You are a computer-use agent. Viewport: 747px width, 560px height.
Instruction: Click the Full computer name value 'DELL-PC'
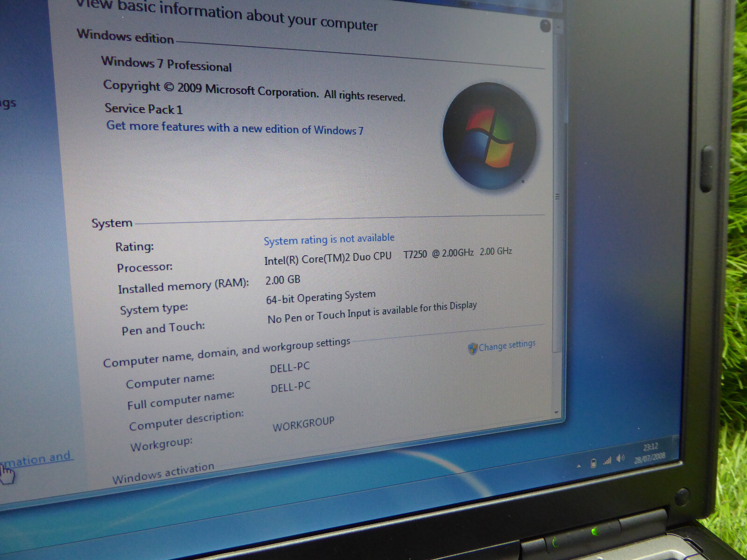pyautogui.click(x=290, y=387)
